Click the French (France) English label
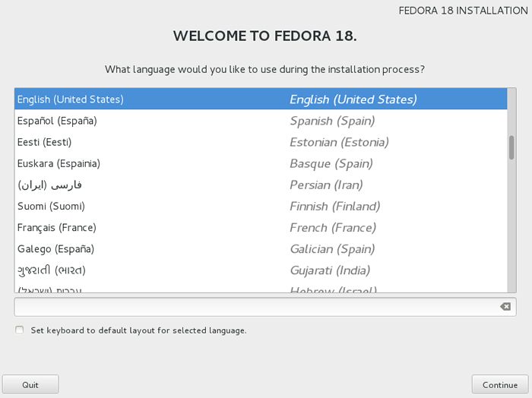 [x=333, y=227]
